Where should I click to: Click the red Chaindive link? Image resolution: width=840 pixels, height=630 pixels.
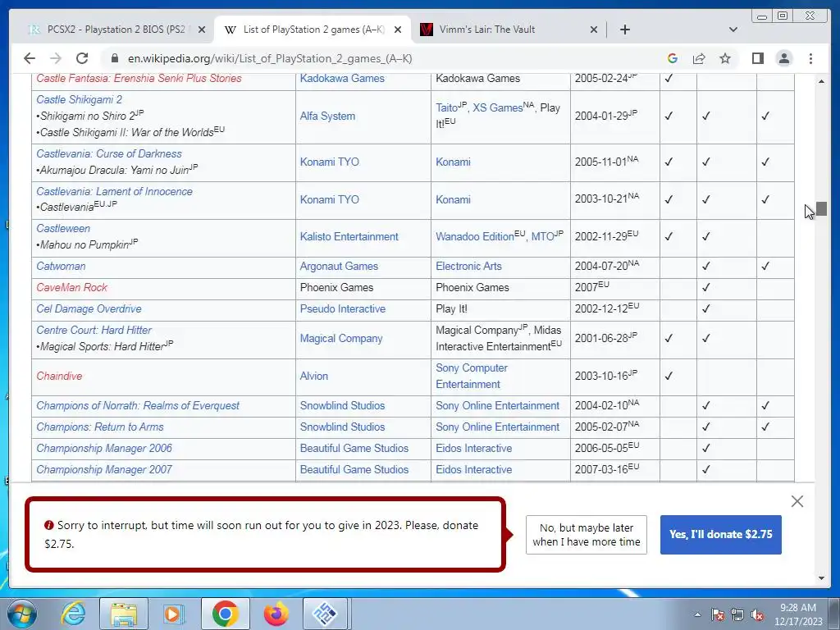click(x=59, y=376)
